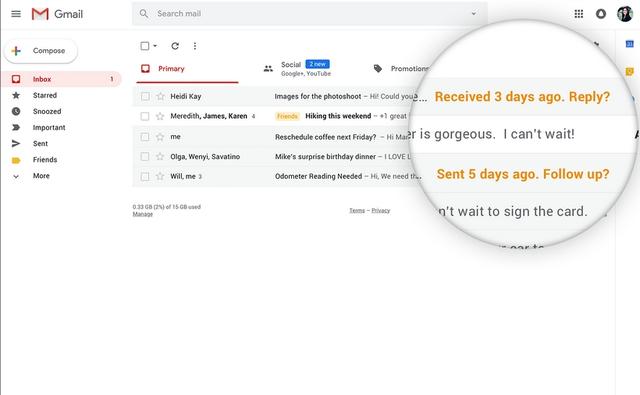This screenshot has height=395, width=640.
Task: Switch to the Promotions tab
Action: [x=402, y=69]
